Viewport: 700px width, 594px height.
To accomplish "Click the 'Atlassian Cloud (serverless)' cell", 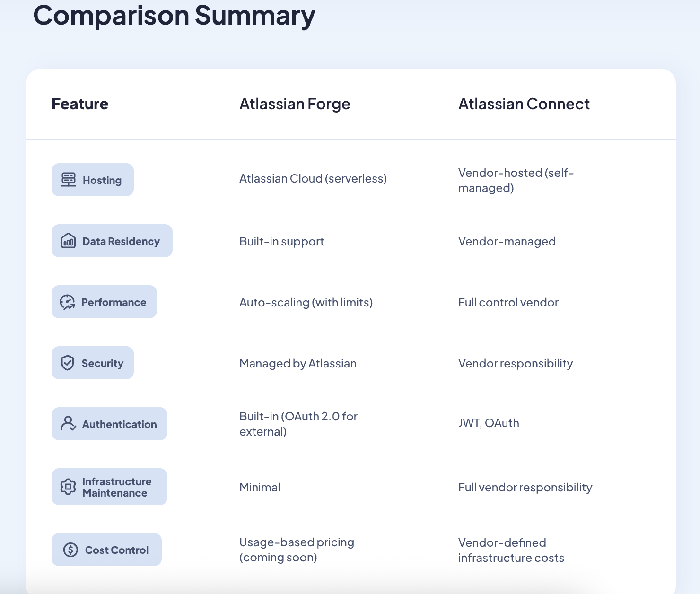I will [x=313, y=179].
